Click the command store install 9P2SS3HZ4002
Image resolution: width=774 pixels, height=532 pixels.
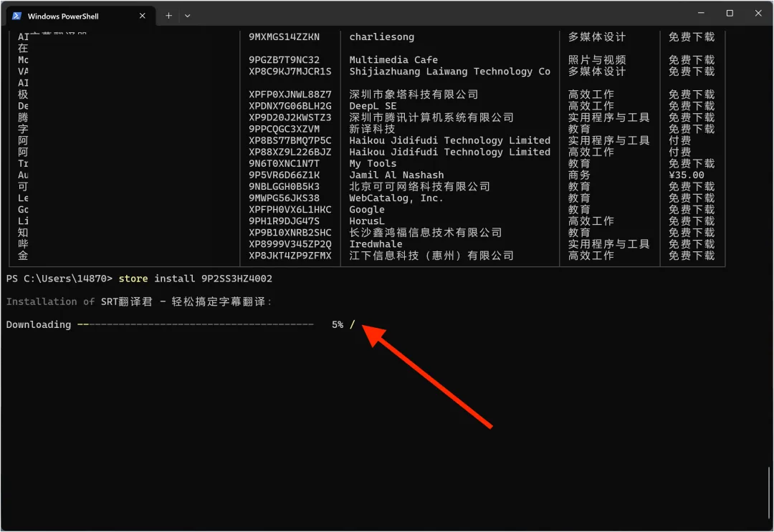click(195, 279)
